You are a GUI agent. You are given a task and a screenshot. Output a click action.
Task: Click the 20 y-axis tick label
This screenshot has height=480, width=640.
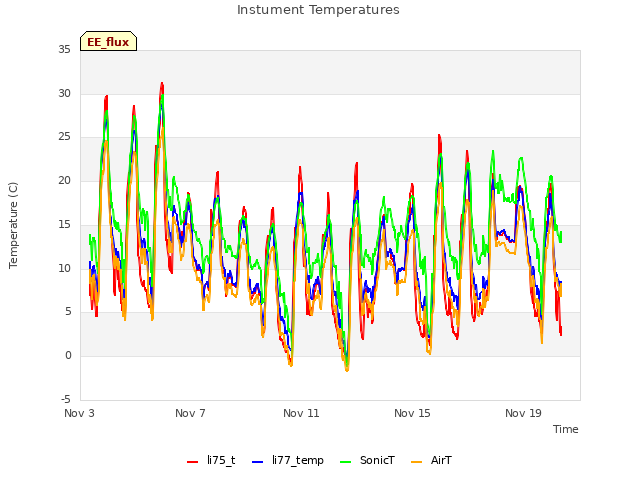pyautogui.click(x=64, y=180)
